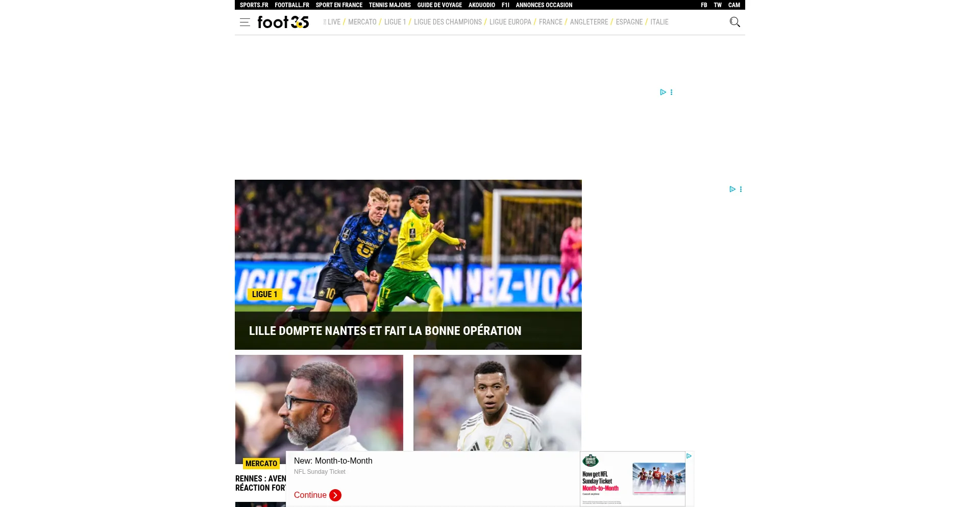Click the FB social link

tap(704, 5)
